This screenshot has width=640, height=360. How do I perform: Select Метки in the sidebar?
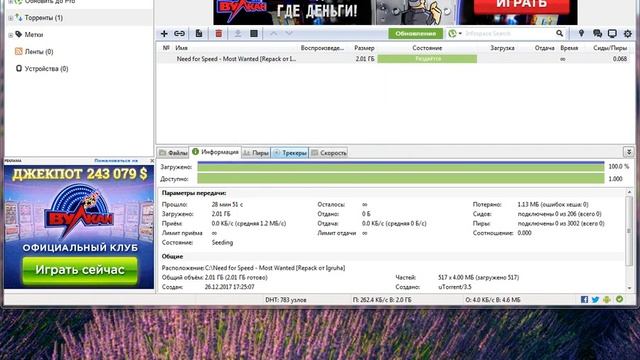point(33,35)
